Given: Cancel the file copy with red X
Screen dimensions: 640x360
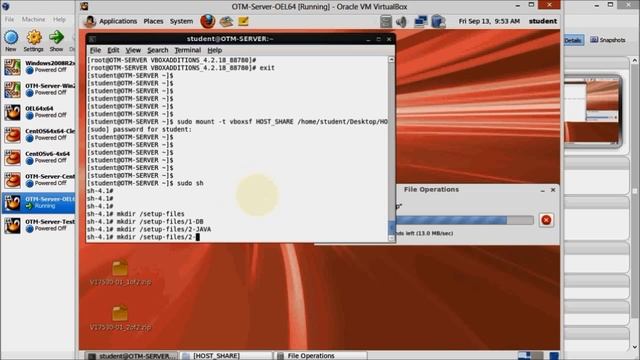Looking at the screenshot, I should coord(546,220).
